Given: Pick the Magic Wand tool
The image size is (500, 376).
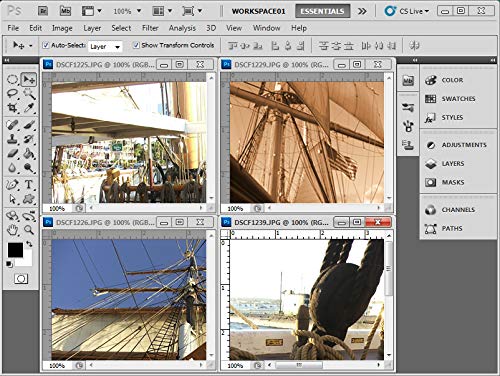Looking at the screenshot, I should [29, 94].
